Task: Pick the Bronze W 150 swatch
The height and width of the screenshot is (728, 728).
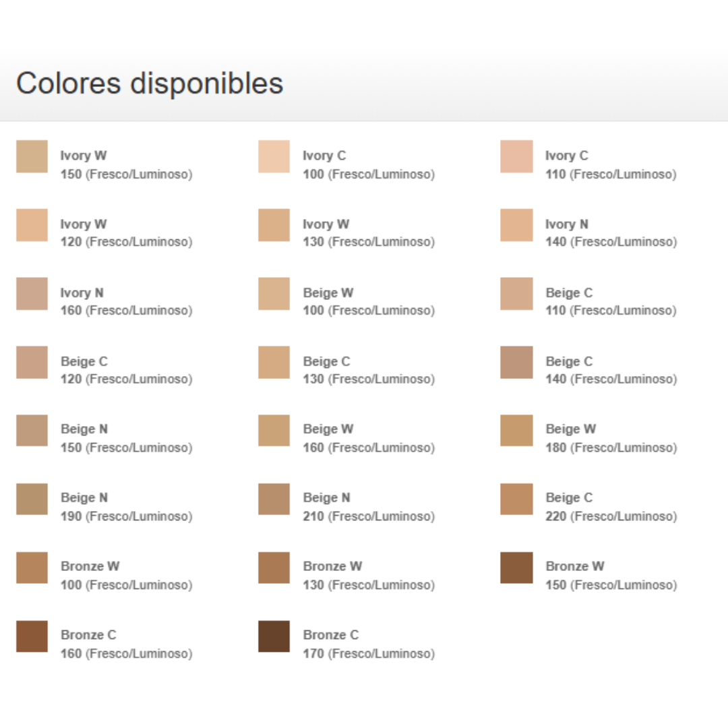Action: point(516,568)
